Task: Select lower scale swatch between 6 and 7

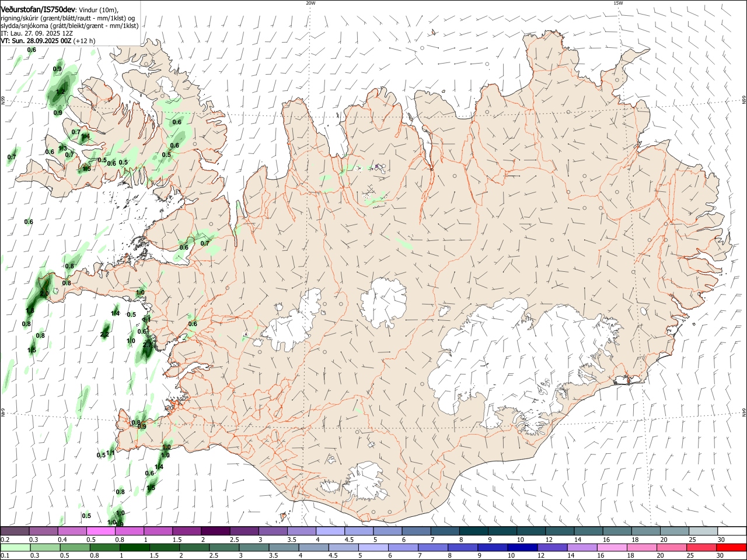Action: pos(404,547)
